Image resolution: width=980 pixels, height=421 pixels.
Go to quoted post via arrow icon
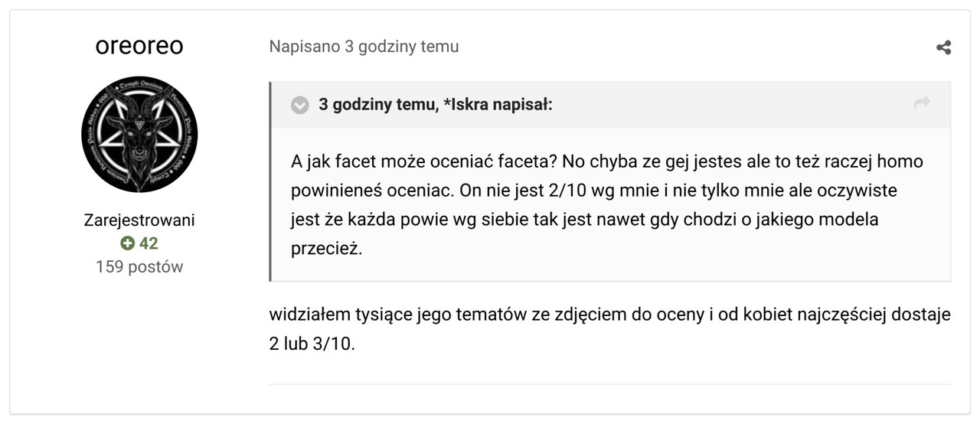tap(922, 103)
